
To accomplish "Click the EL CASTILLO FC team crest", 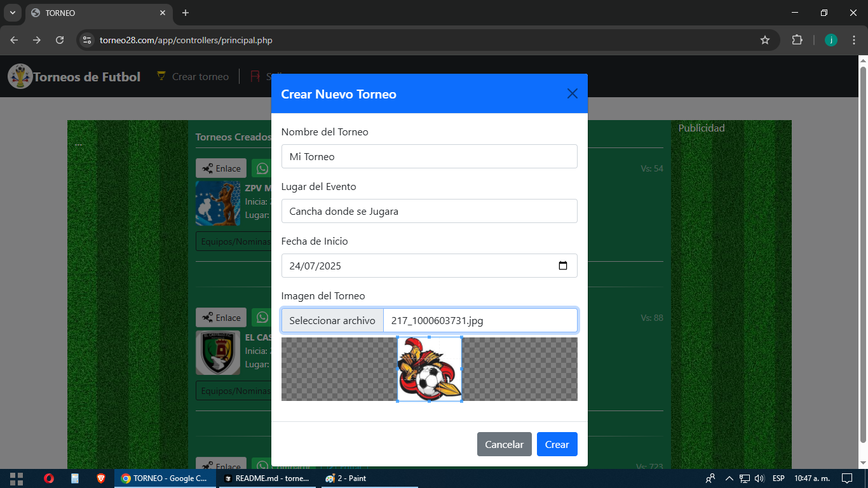I will coord(218,352).
